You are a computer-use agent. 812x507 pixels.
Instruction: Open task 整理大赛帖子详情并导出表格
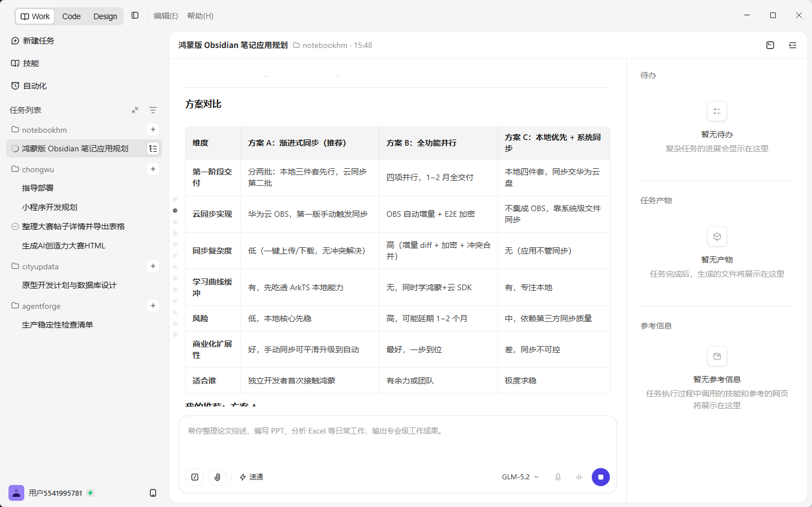(x=73, y=226)
